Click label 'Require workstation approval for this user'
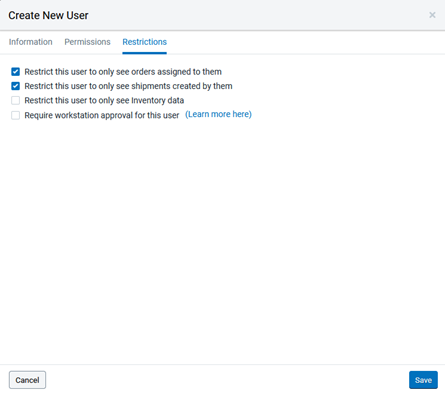445x393 pixels. [102, 115]
